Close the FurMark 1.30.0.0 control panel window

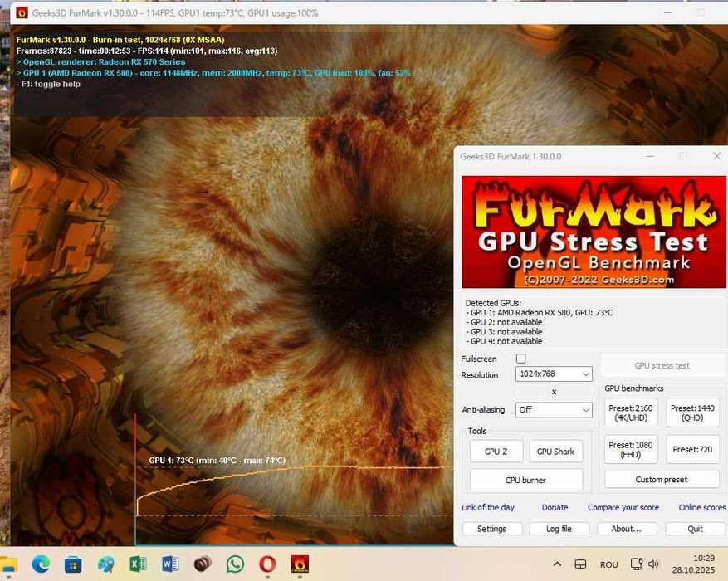coord(717,156)
